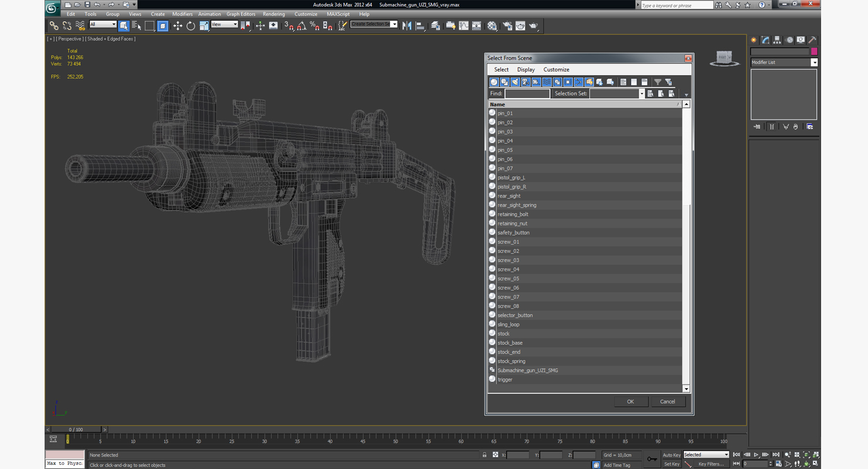Open the Material Editor icon
The height and width of the screenshot is (469, 868).
492,26
